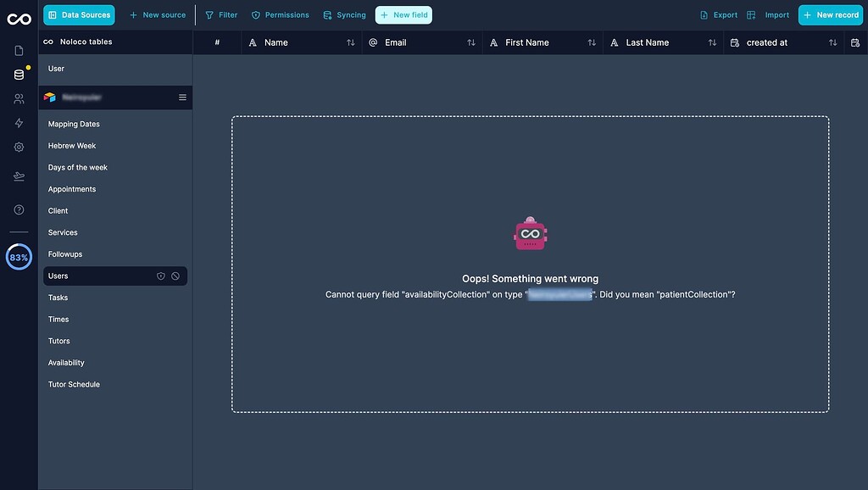Image resolution: width=868 pixels, height=490 pixels.
Task: Select the Tutors table in the sidebar
Action: pyautogui.click(x=58, y=340)
